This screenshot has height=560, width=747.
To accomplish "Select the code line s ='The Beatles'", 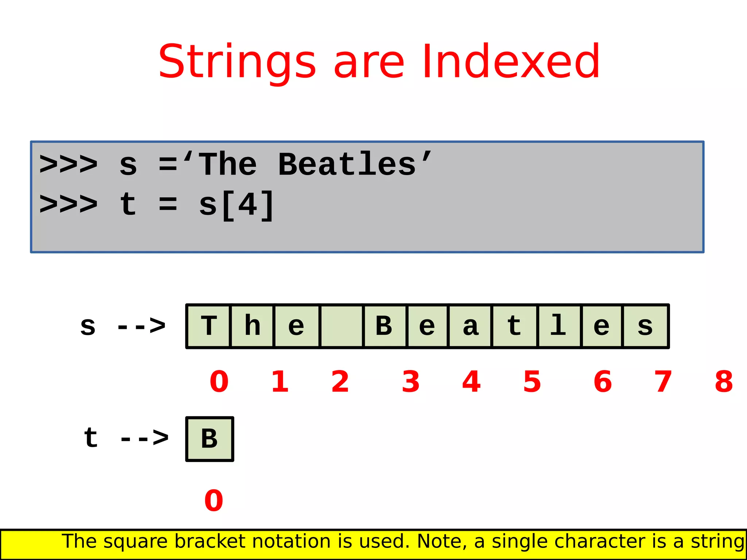I will pos(236,164).
